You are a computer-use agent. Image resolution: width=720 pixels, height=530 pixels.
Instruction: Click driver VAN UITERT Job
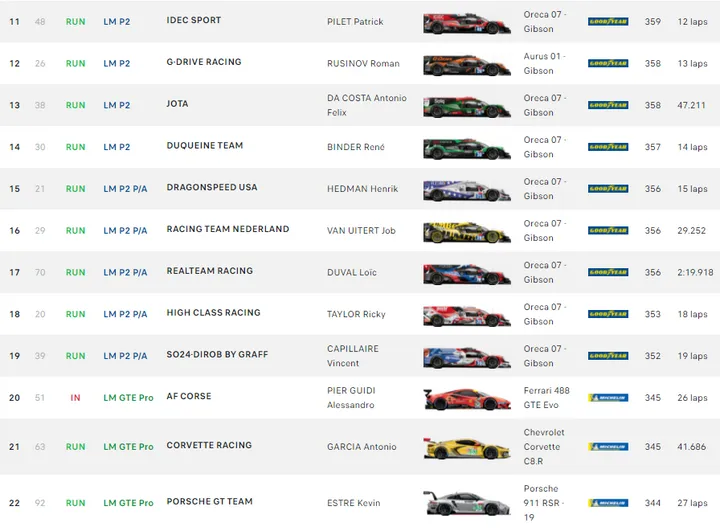pos(361,231)
